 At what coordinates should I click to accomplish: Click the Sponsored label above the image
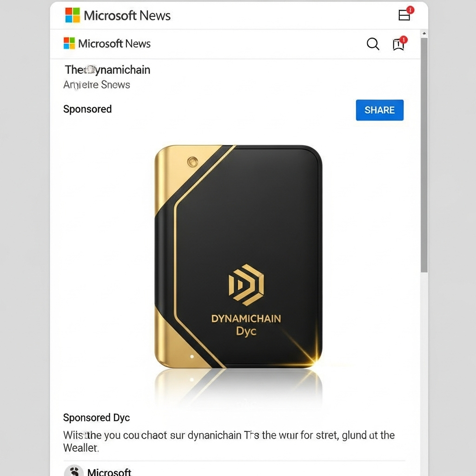click(87, 109)
